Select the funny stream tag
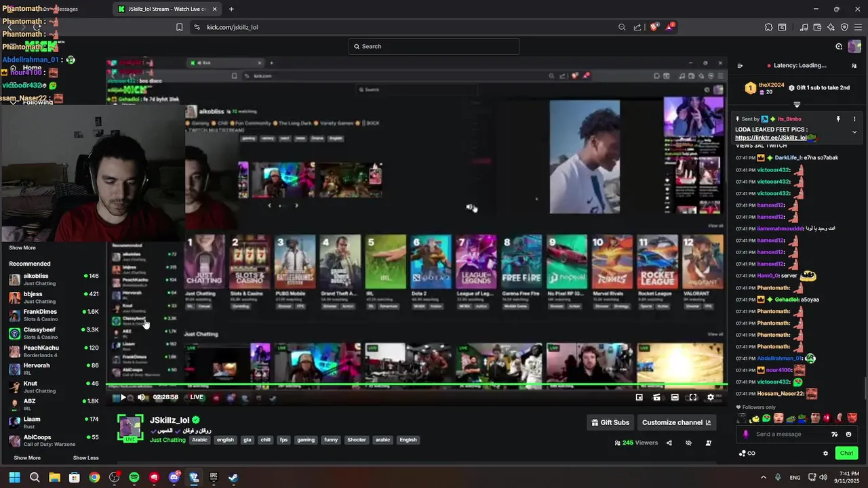Viewport: 868px width, 488px height. [x=331, y=440]
